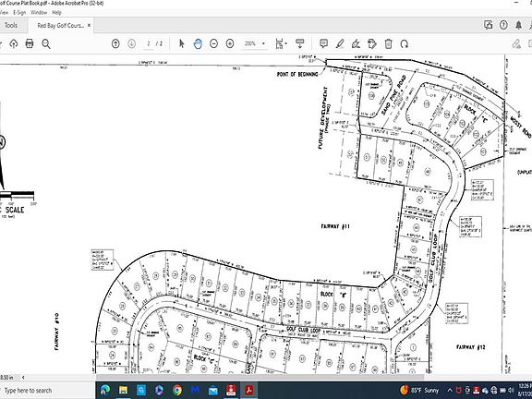
Task: Open Adobe Acrobat taskbar icon
Action: pyautogui.click(x=248, y=390)
